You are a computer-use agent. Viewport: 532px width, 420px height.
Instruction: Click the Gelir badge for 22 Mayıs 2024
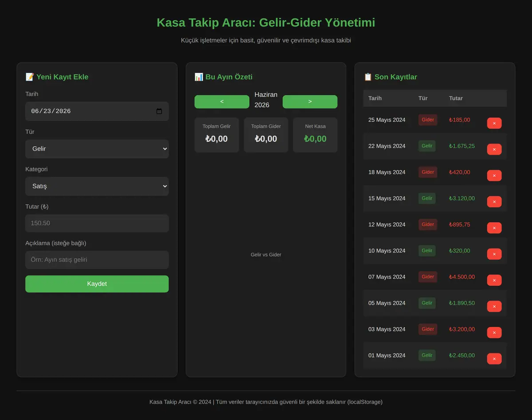427,146
